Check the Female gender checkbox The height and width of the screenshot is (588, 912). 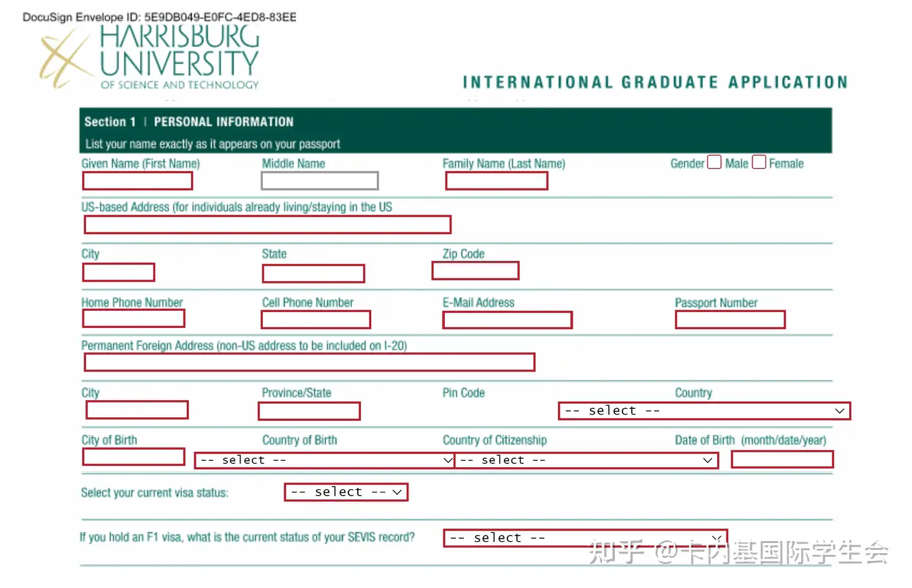pyautogui.click(x=759, y=162)
